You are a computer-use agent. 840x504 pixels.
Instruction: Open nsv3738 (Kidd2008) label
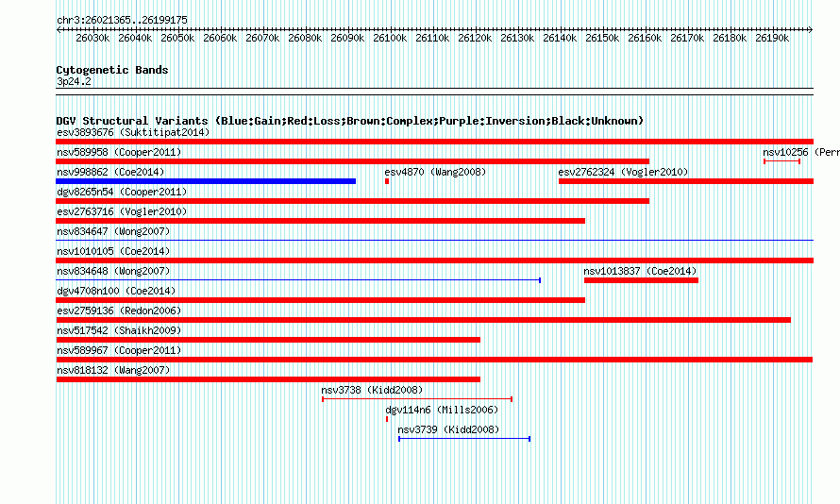click(372, 390)
